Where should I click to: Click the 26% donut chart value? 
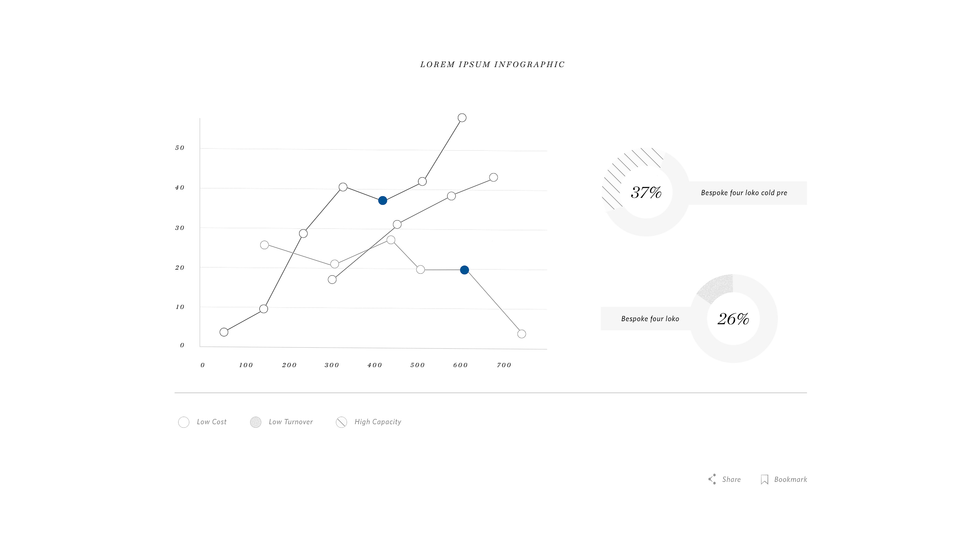point(733,319)
